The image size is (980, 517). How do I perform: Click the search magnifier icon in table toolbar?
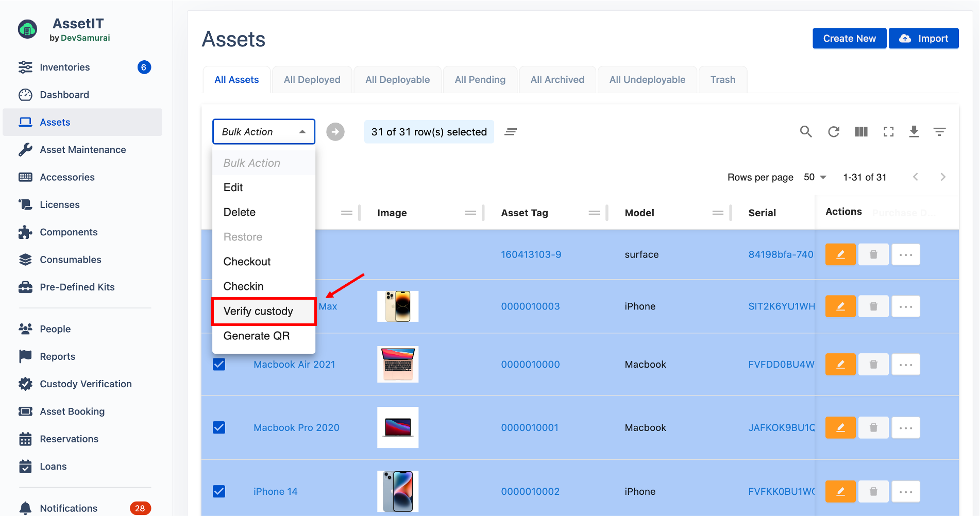(806, 132)
